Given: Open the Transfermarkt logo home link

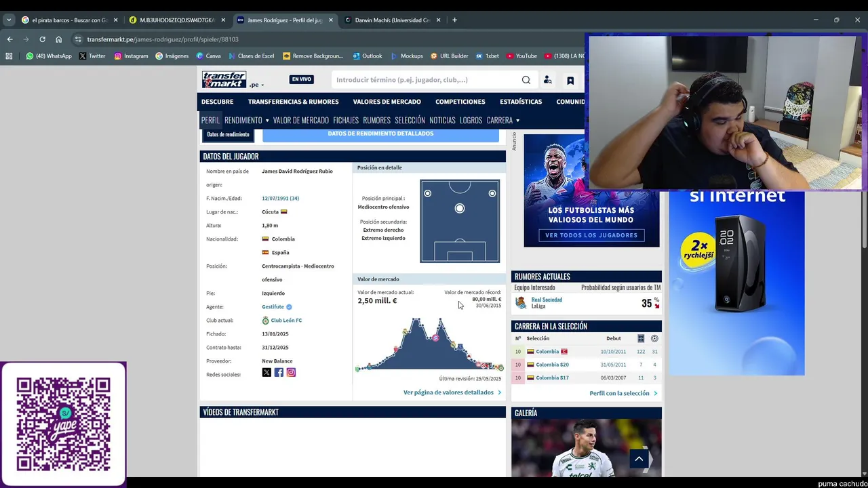Looking at the screenshot, I should coord(224,79).
